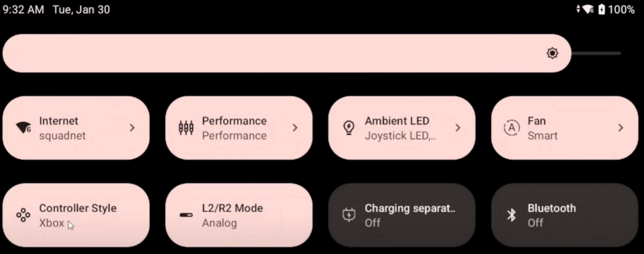Expand the Fan settings chevron

621,128
